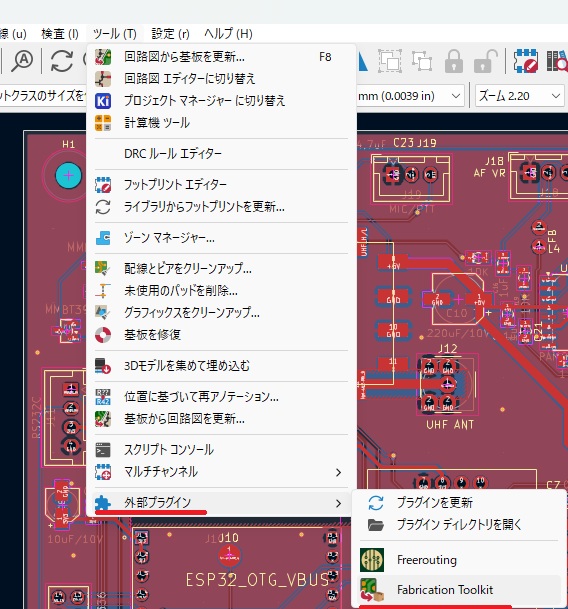Open the ツール (T) menu
This screenshot has width=568, height=609.
tap(115, 34)
